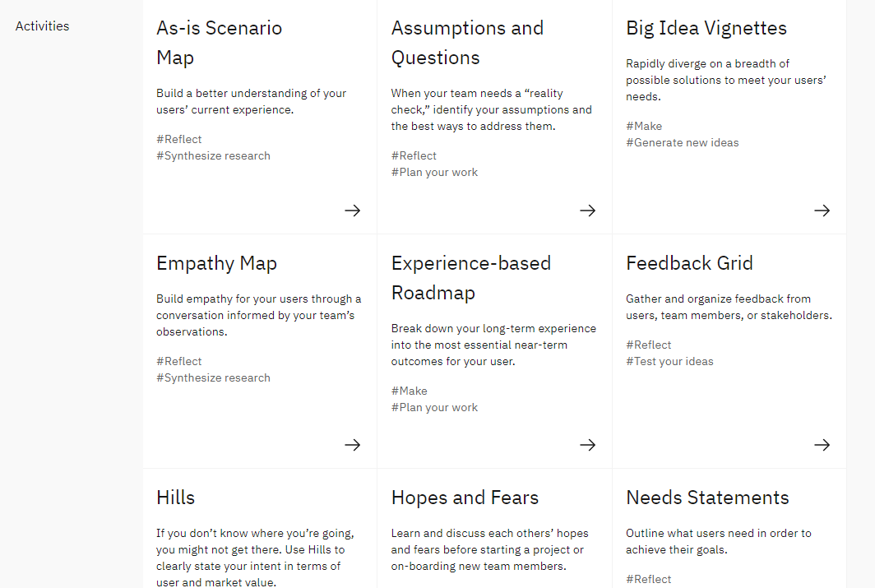Click #Synthesize research tag under Empathy Map
Viewport: 875px width, 588px height.
pos(213,377)
